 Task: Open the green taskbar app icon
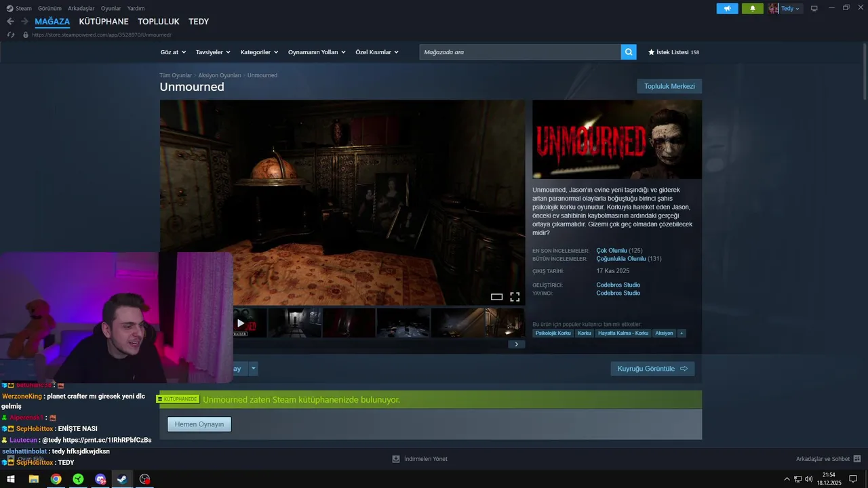pyautogui.click(x=79, y=479)
